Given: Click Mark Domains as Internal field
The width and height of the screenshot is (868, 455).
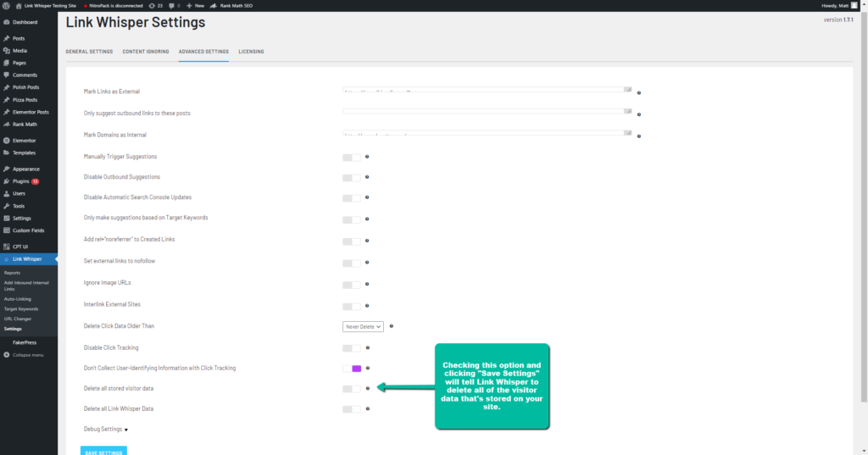Looking at the screenshot, I should click(487, 133).
